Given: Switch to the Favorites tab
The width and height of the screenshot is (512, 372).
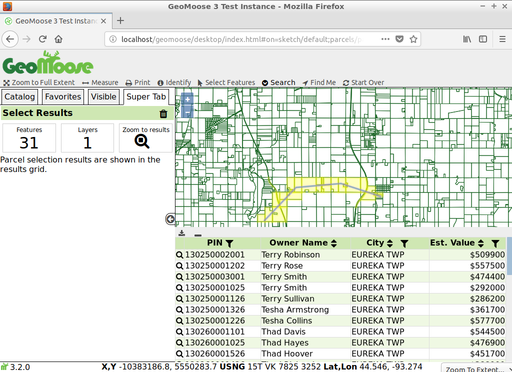Looking at the screenshot, I should [x=63, y=97].
